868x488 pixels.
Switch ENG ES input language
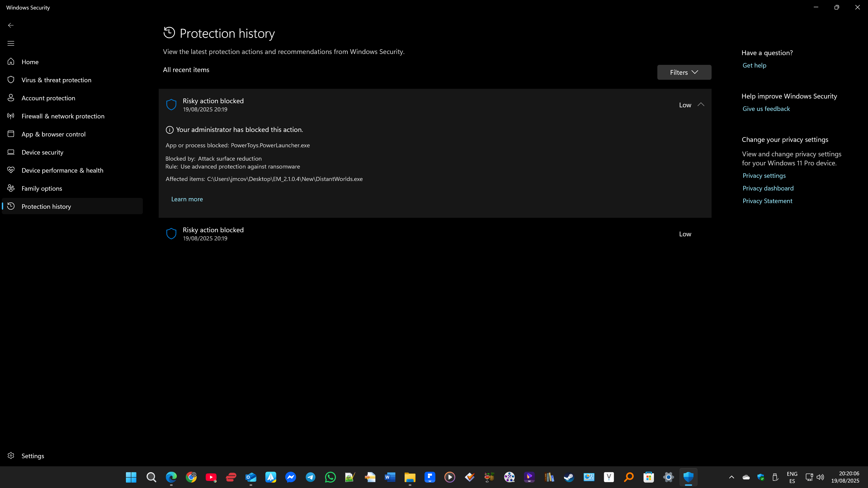pyautogui.click(x=792, y=477)
